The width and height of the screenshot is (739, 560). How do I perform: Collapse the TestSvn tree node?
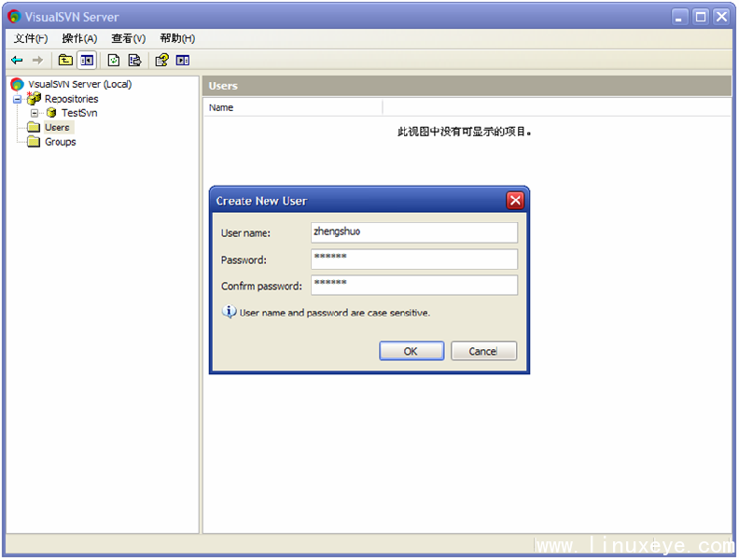[x=35, y=113]
